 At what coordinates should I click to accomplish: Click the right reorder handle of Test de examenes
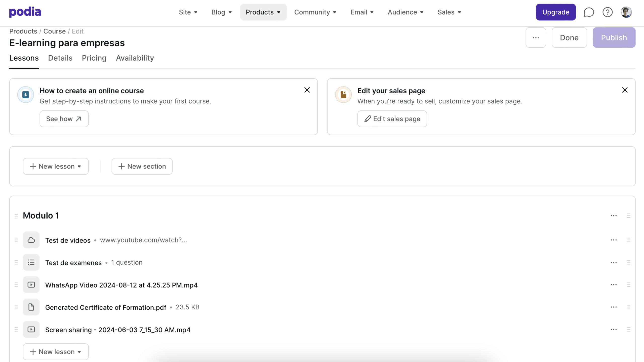pyautogui.click(x=629, y=262)
